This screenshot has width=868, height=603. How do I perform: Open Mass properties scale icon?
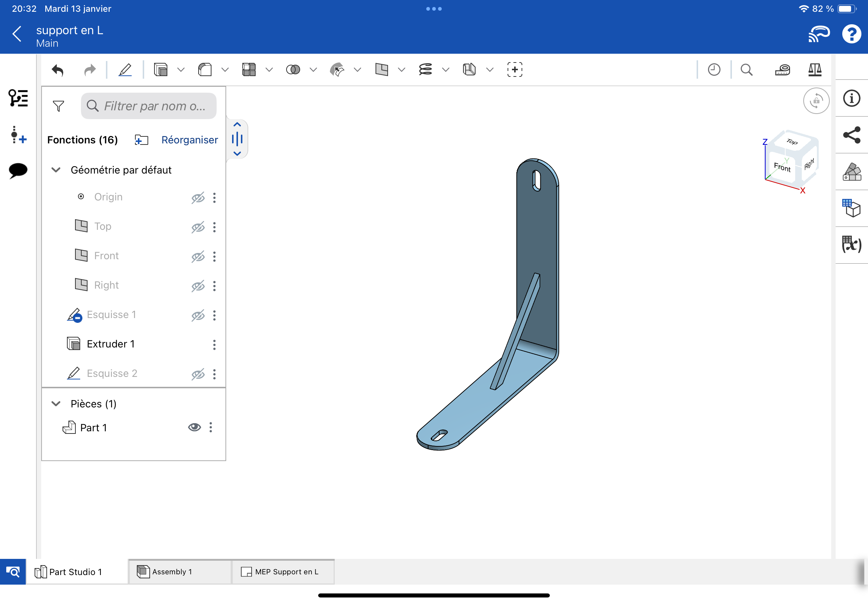tap(815, 70)
